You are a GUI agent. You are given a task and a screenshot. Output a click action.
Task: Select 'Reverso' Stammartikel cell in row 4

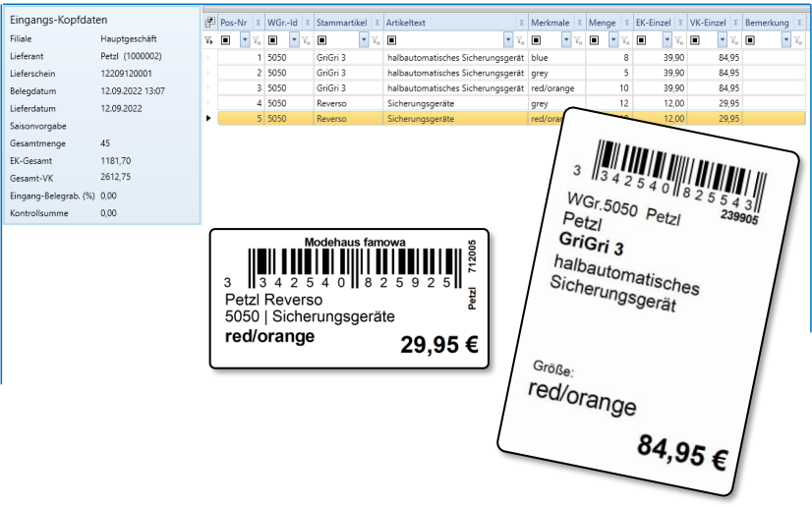pos(349,103)
